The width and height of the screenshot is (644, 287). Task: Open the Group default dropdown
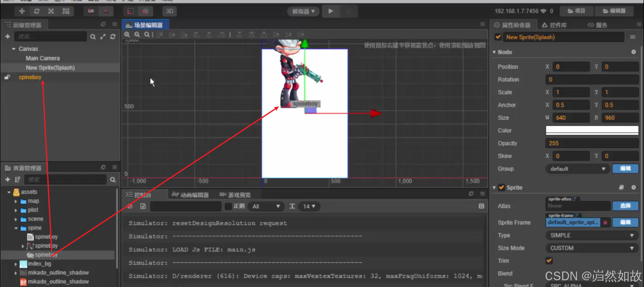pyautogui.click(x=577, y=169)
